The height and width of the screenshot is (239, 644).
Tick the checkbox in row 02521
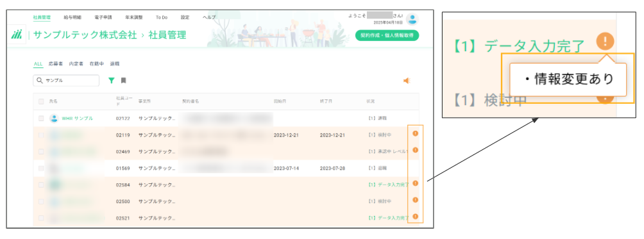41,218
